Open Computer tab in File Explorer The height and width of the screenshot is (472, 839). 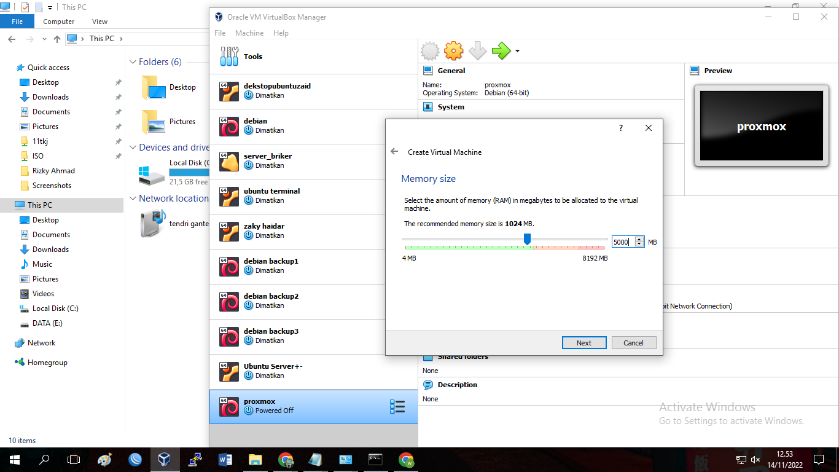[x=58, y=21]
